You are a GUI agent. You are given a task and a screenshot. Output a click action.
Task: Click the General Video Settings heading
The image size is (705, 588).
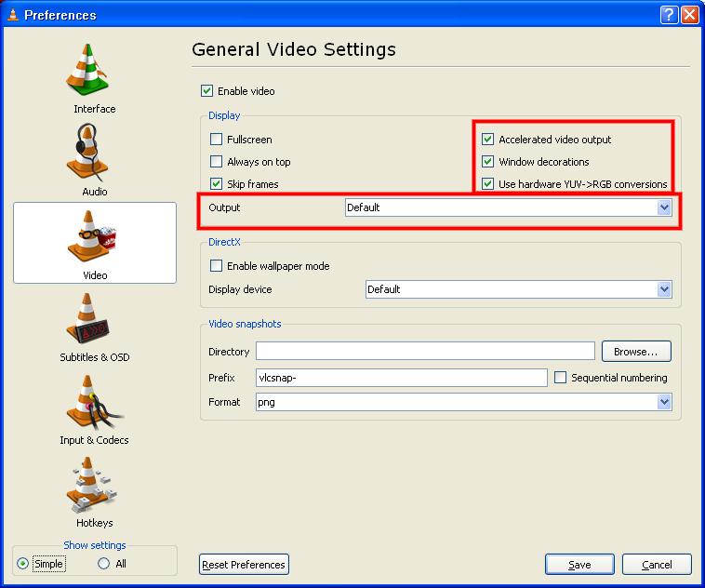click(294, 49)
